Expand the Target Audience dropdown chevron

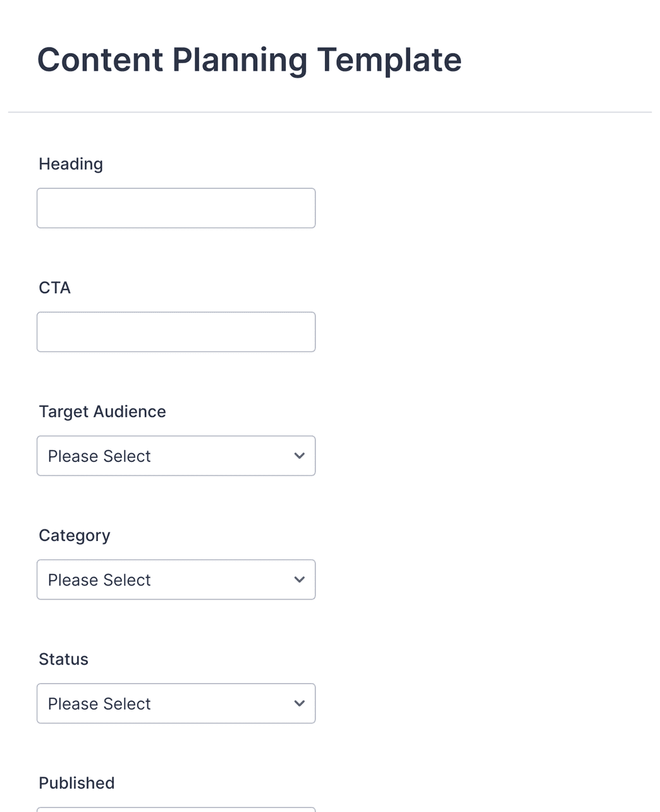(x=300, y=456)
